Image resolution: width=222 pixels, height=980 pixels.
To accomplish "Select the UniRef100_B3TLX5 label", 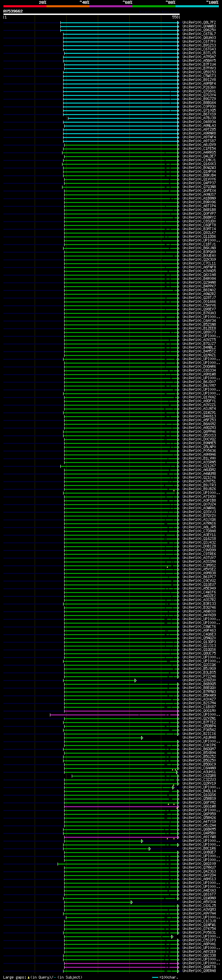I will [x=199, y=53].
